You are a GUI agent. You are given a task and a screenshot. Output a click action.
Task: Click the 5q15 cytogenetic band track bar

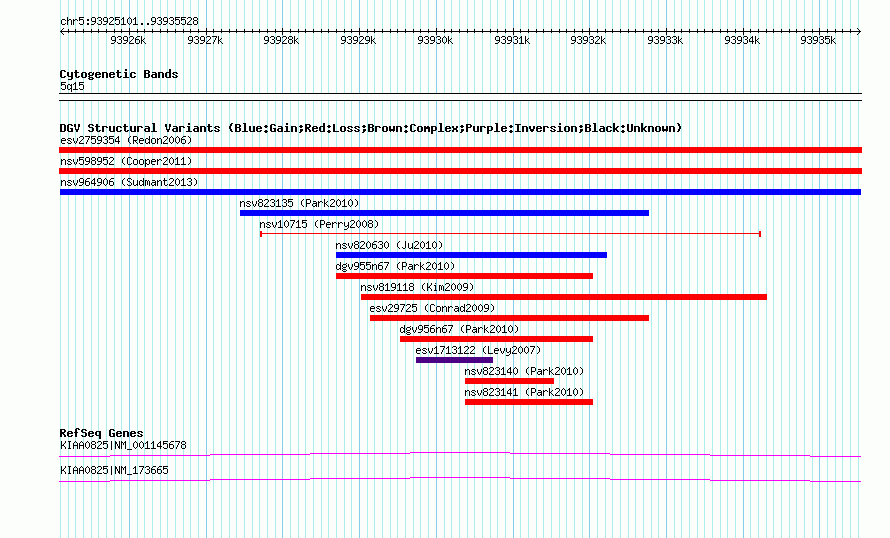pos(460,97)
